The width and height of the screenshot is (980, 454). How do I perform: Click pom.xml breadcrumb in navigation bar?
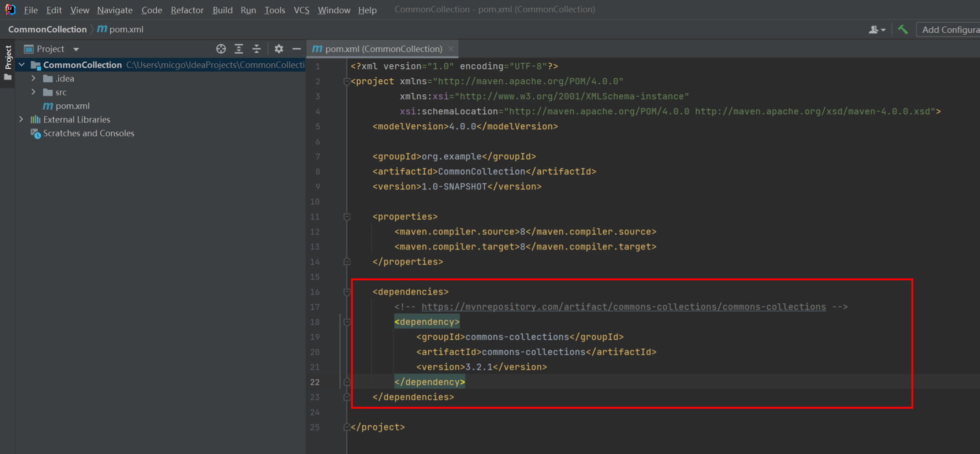click(x=121, y=29)
